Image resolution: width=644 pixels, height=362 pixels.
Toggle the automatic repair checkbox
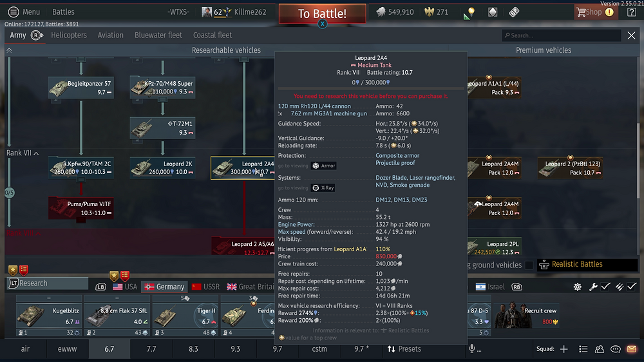pos(605,287)
